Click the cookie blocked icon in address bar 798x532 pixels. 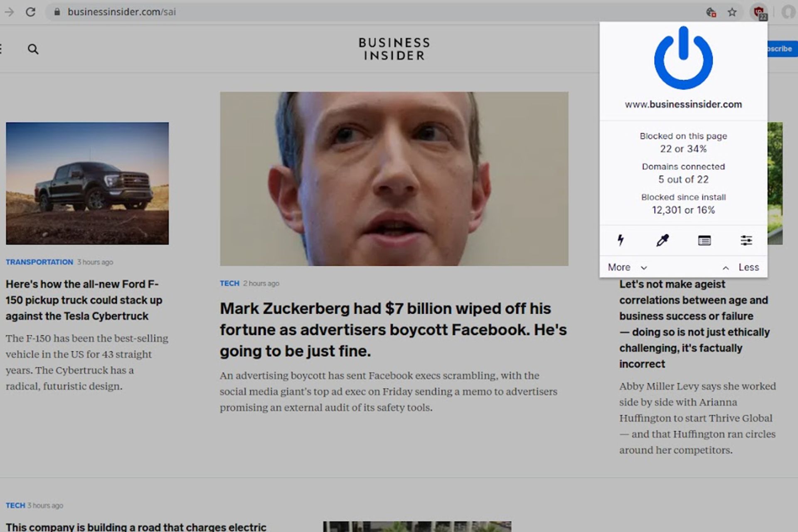click(x=711, y=12)
